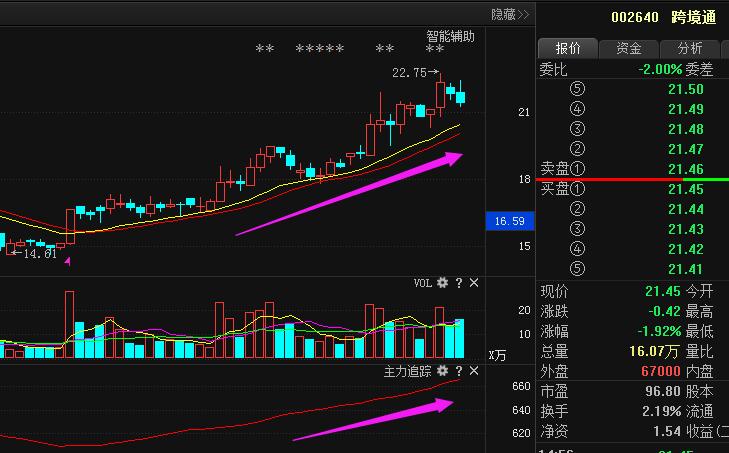Click the 现价 label
This screenshot has width=729, height=453.
tap(554, 292)
